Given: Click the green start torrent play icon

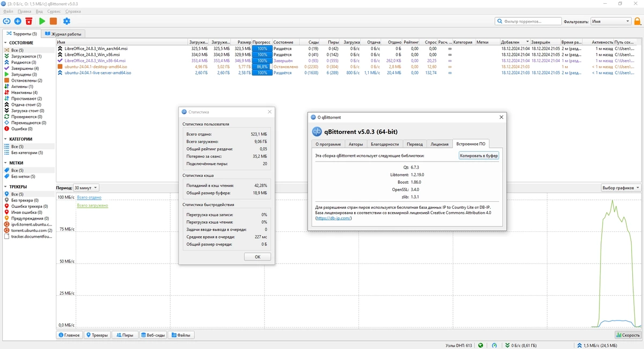Looking at the screenshot, I should [42, 21].
